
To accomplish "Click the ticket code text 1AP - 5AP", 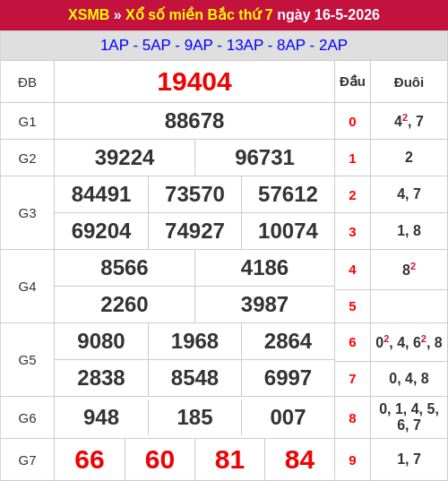I will pos(135,45).
